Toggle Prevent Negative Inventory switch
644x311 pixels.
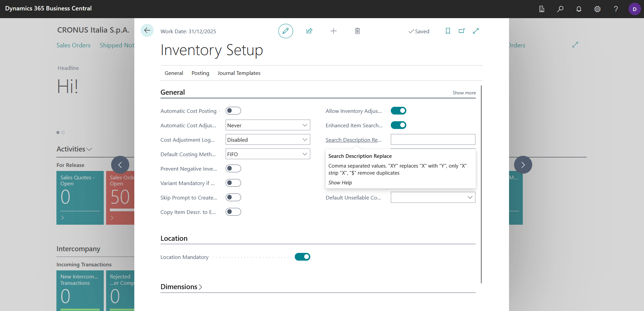click(x=233, y=169)
